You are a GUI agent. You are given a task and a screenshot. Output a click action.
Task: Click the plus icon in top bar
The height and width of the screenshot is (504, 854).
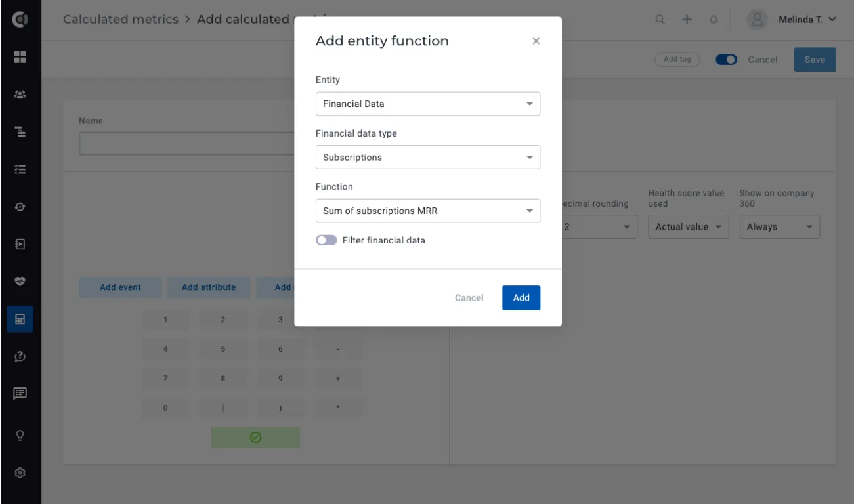click(687, 20)
